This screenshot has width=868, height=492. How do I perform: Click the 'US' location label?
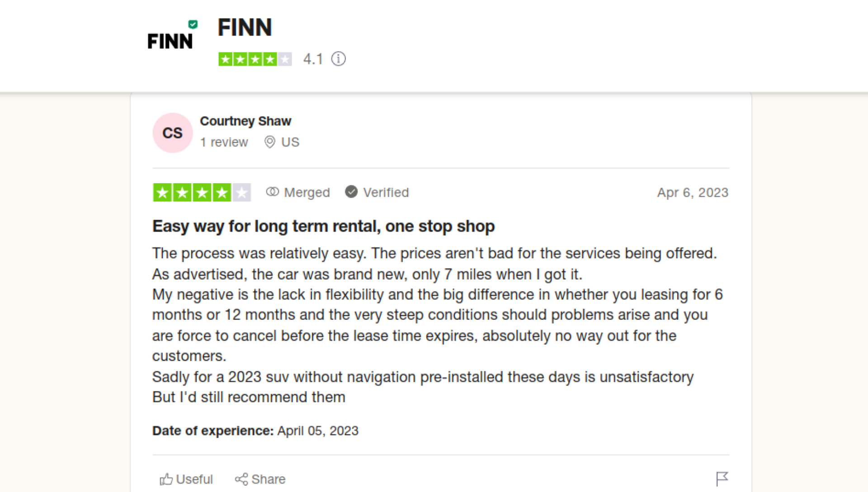[289, 142]
